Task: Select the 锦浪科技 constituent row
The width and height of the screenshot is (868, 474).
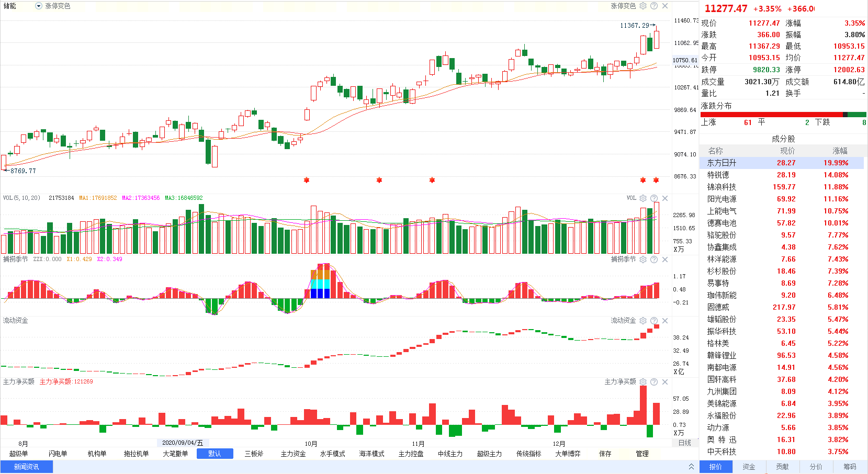Action: [x=782, y=187]
